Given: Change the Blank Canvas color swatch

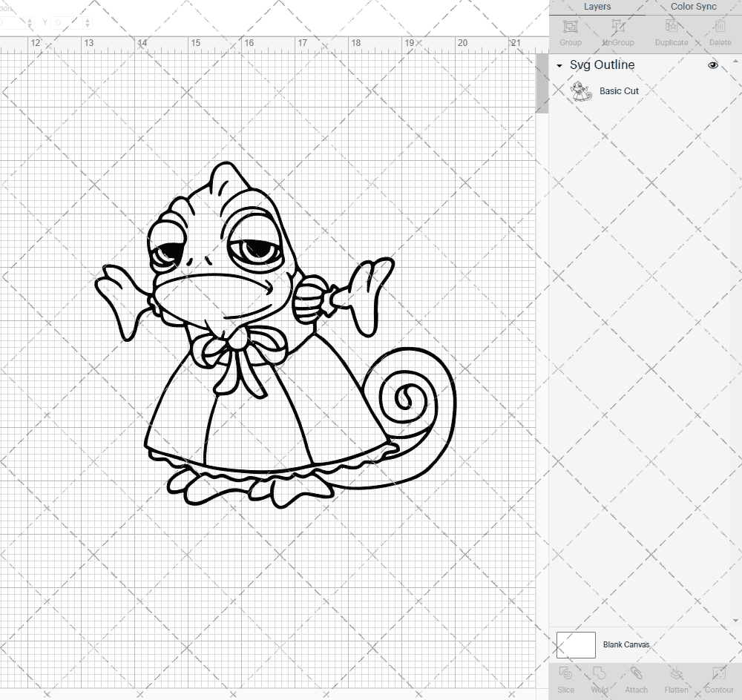Looking at the screenshot, I should [x=575, y=644].
